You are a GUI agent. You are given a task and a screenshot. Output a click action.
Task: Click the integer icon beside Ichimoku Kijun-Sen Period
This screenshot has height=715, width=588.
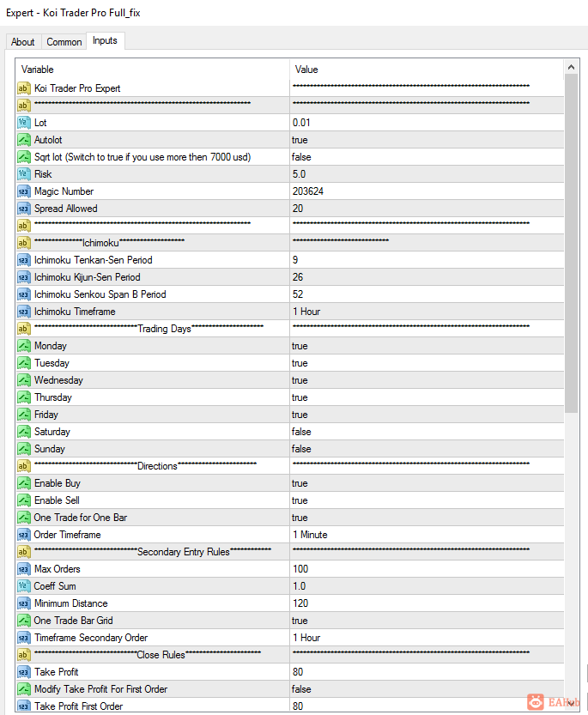pos(24,277)
